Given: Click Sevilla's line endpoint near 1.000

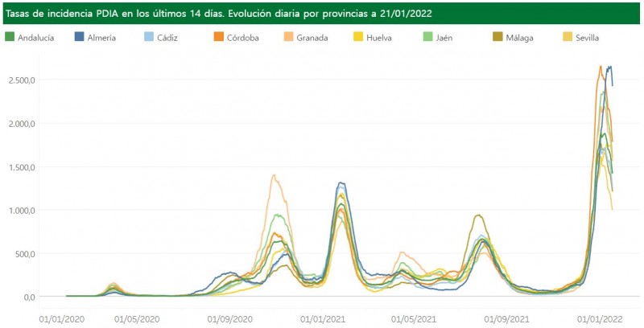Looking at the screenshot, I should point(613,209).
